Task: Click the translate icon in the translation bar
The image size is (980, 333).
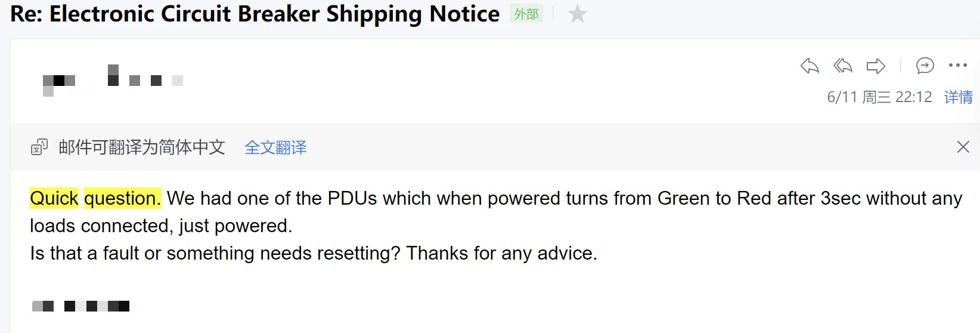Action: click(x=39, y=147)
